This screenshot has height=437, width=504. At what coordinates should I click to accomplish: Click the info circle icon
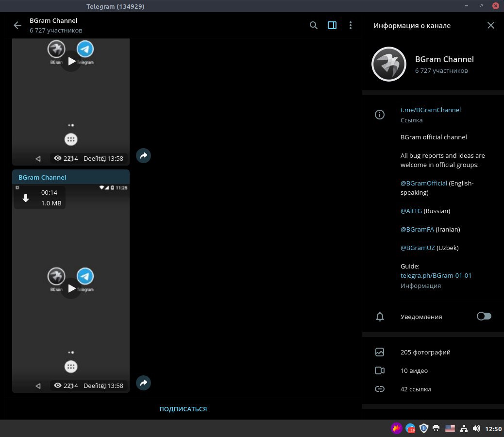tap(380, 115)
